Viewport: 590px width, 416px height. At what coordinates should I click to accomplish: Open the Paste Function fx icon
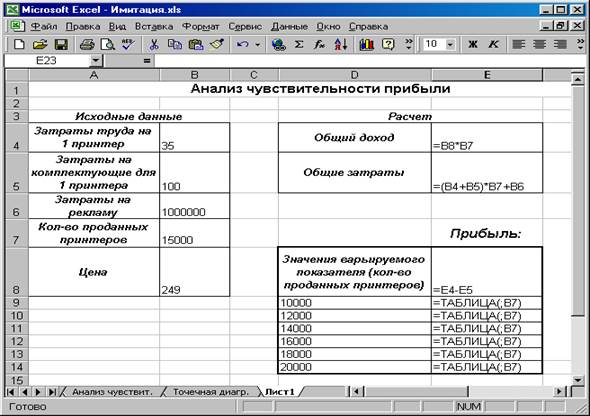pyautogui.click(x=319, y=44)
